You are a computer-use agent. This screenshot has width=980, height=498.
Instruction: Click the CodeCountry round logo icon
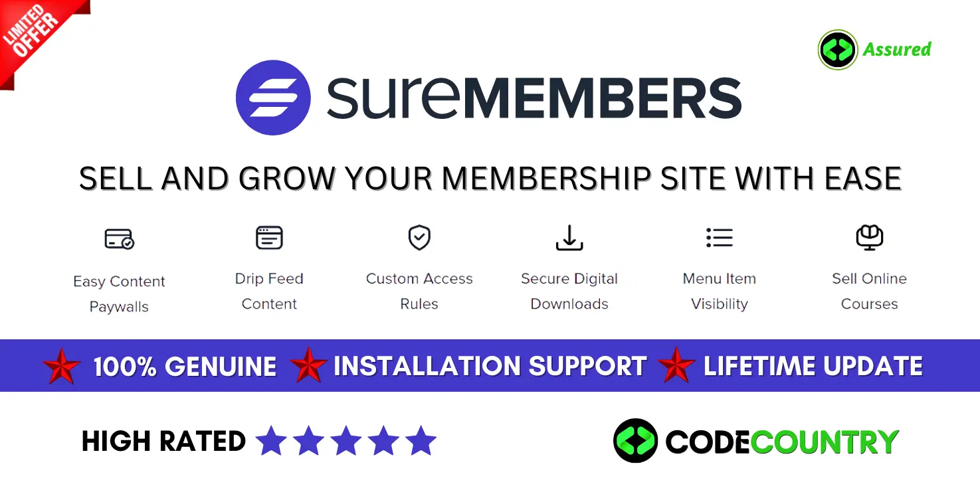pyautogui.click(x=636, y=440)
